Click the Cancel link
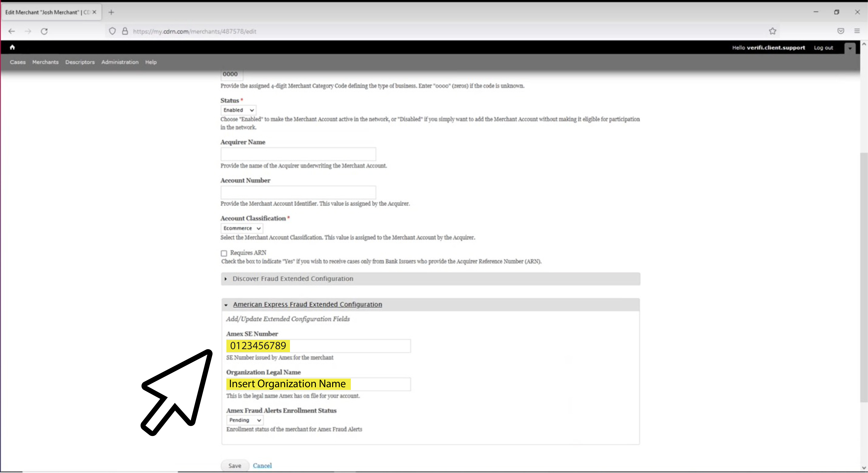 click(x=262, y=466)
